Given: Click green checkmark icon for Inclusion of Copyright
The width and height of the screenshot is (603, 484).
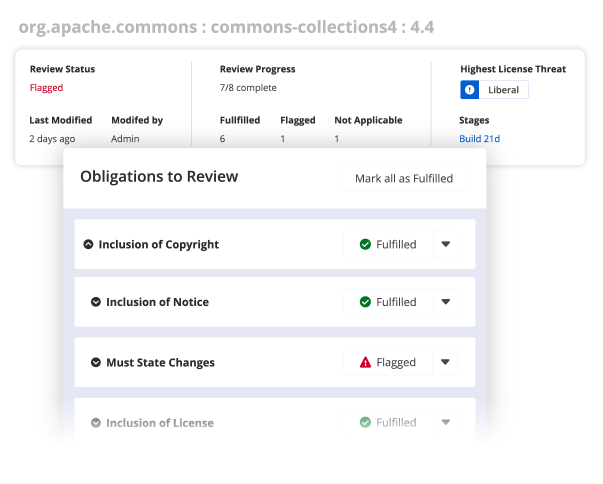Looking at the screenshot, I should click(x=365, y=244).
